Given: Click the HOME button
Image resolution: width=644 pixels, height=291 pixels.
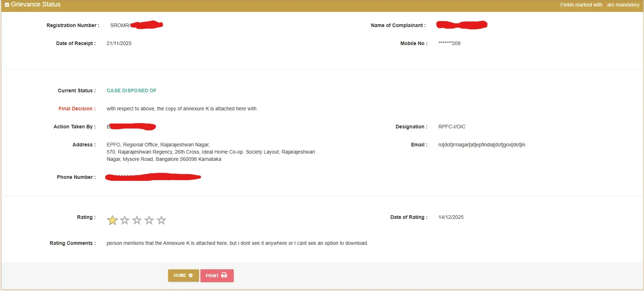Looking at the screenshot, I should coord(183,275).
